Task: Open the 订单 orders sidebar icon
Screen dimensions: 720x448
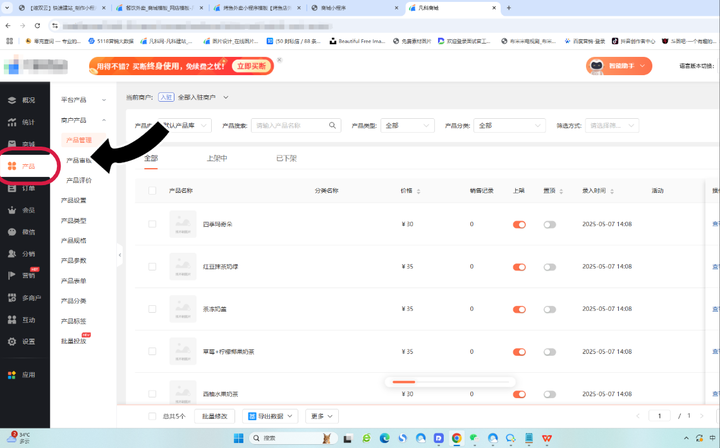Action: click(x=12, y=188)
